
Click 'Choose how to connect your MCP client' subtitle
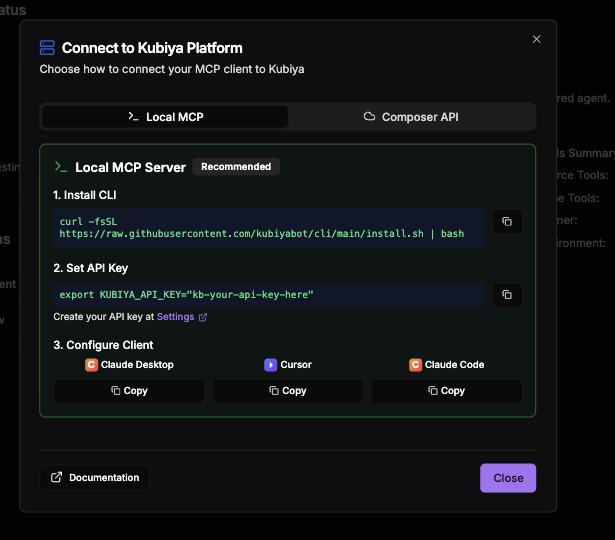(172, 69)
